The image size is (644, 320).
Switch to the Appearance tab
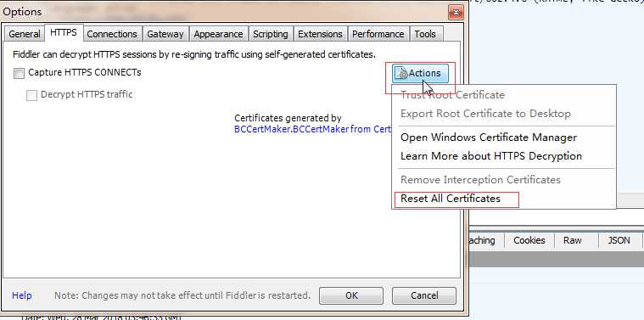pyautogui.click(x=218, y=34)
